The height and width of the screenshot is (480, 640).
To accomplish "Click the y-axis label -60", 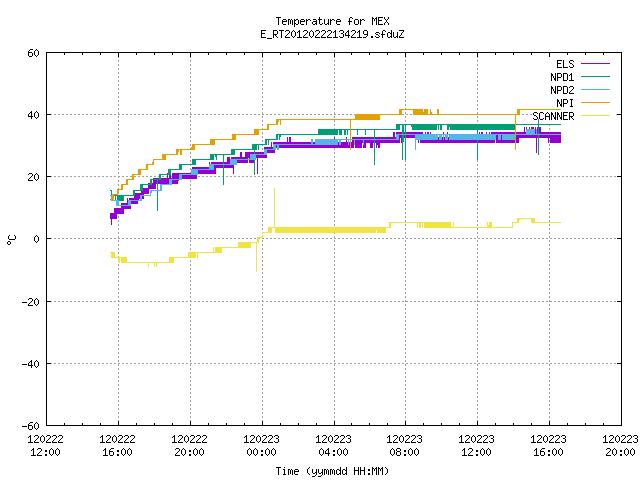I will pos(31,426).
